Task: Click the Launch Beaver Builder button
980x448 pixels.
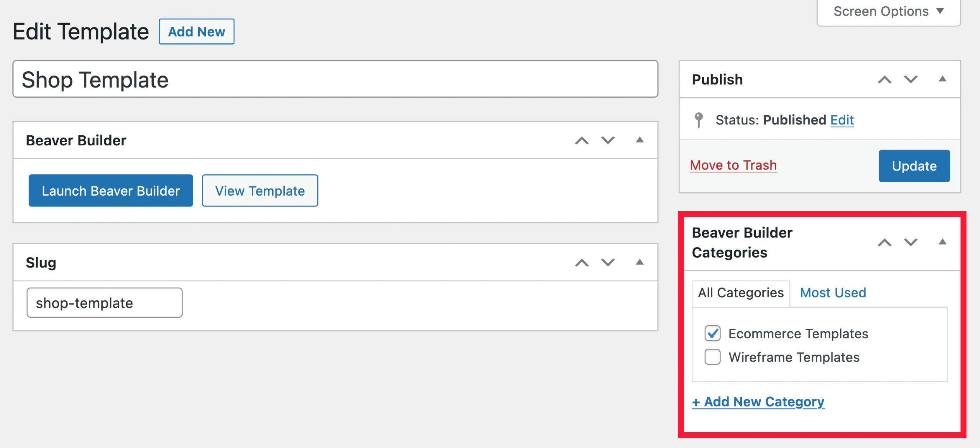Action: click(111, 190)
